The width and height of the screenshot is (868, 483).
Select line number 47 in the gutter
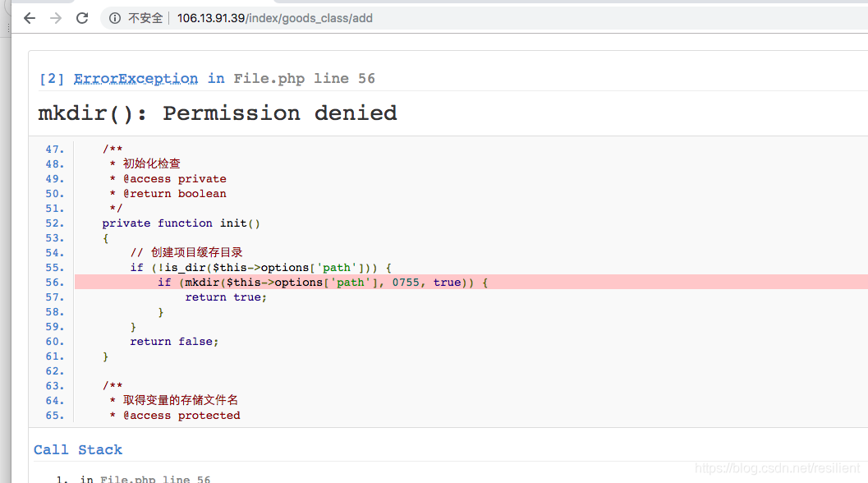(55, 149)
